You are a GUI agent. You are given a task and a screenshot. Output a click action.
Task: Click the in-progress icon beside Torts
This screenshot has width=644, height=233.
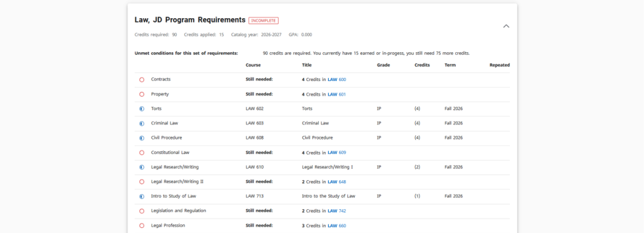pos(142,109)
